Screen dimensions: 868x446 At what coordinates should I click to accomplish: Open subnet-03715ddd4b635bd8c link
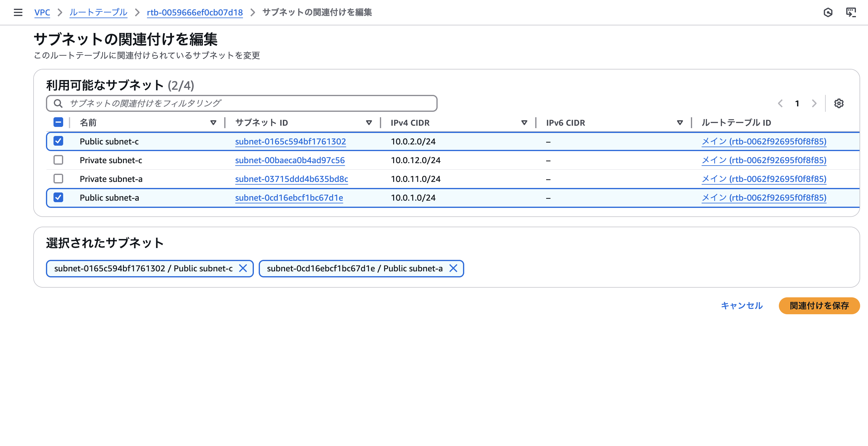click(291, 179)
